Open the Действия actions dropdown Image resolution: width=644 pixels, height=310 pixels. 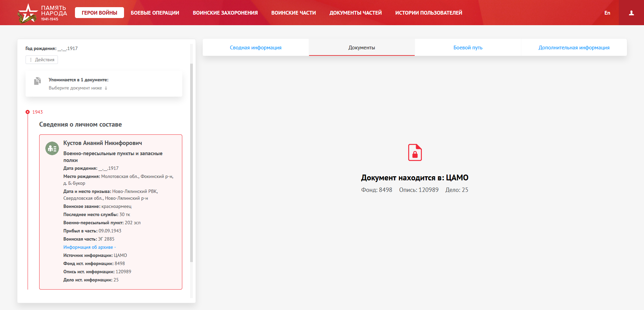[42, 60]
